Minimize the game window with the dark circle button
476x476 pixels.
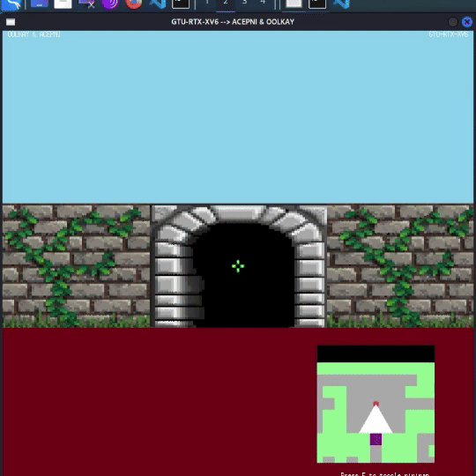point(452,22)
